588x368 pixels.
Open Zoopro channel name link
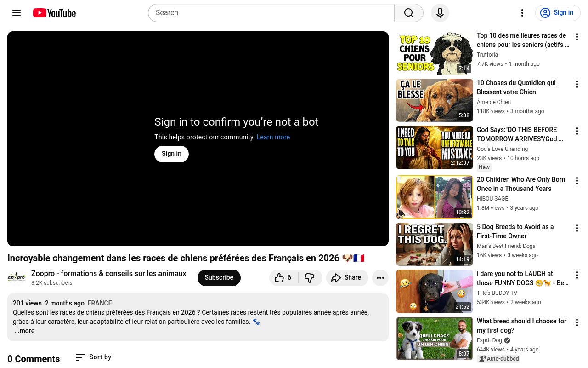pyautogui.click(x=108, y=273)
